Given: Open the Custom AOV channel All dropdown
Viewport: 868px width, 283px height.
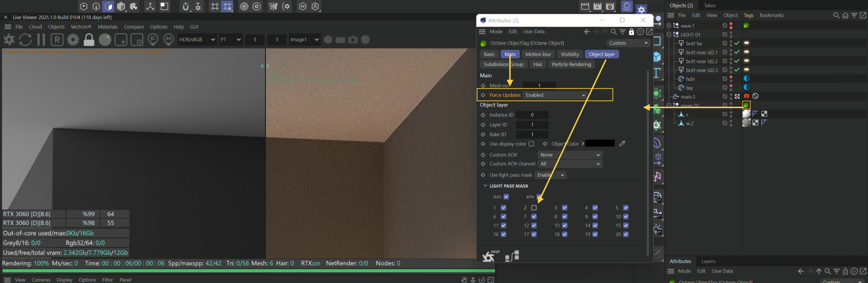Looking at the screenshot, I should pos(570,164).
